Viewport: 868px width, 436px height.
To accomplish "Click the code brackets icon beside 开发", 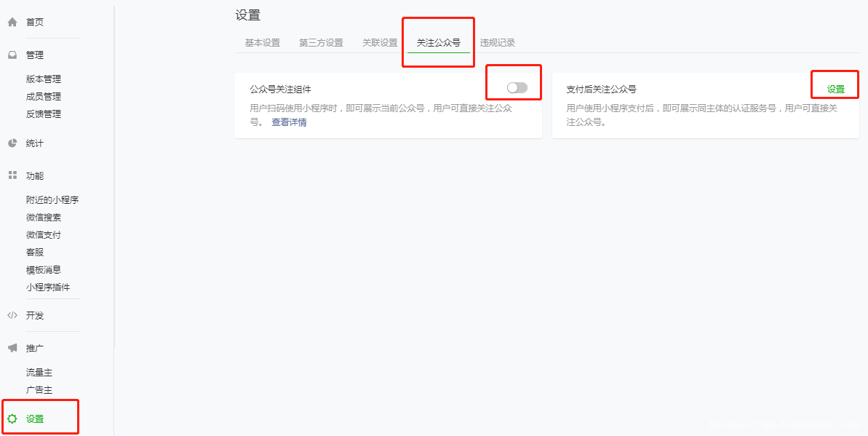I will click(12, 315).
